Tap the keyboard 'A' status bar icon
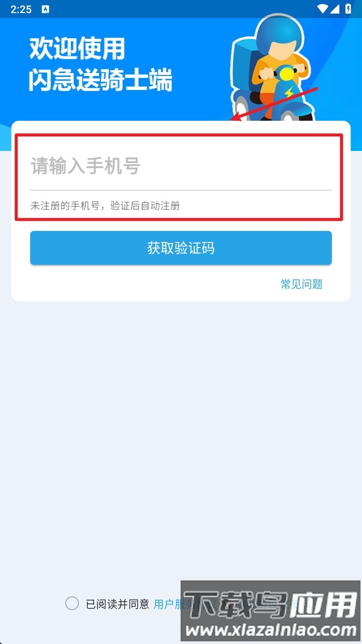 pos(45,9)
